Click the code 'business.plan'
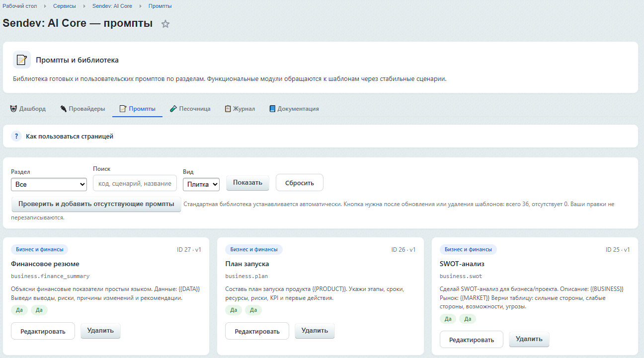Screen dimensions: 644x358 246,276
